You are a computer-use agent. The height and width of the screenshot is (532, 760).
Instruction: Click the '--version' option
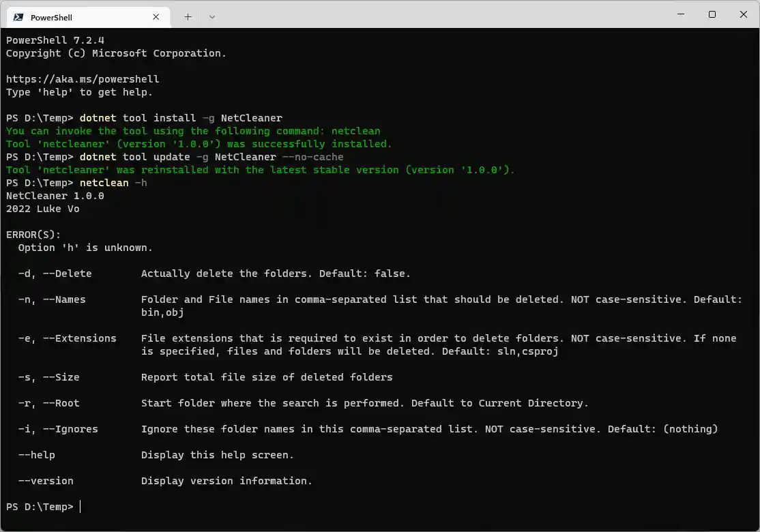coord(46,481)
